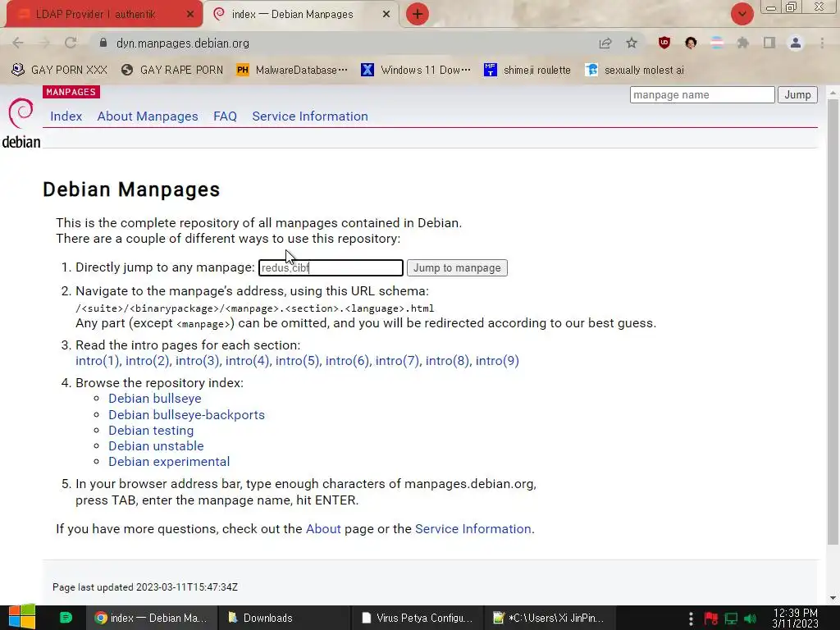Screen dimensions: 840x630
Task: Open the intro(4) link
Action: (247, 361)
